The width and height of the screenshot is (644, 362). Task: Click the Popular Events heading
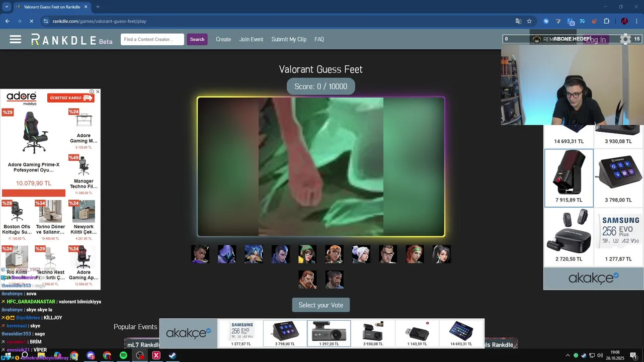click(135, 327)
